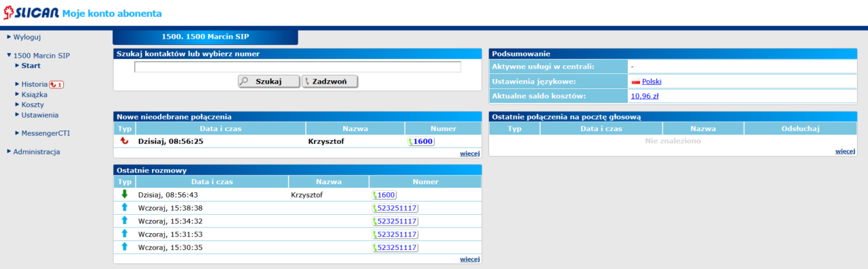Click the Polish flag icon

click(x=636, y=82)
